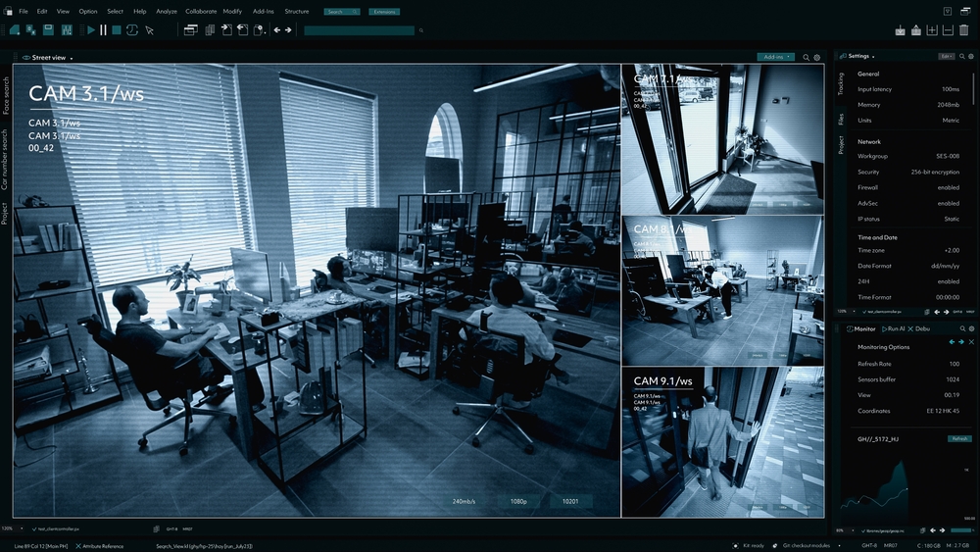This screenshot has width=980, height=552.
Task: Open the sliders mixer toolbar icon
Action: point(67,29)
